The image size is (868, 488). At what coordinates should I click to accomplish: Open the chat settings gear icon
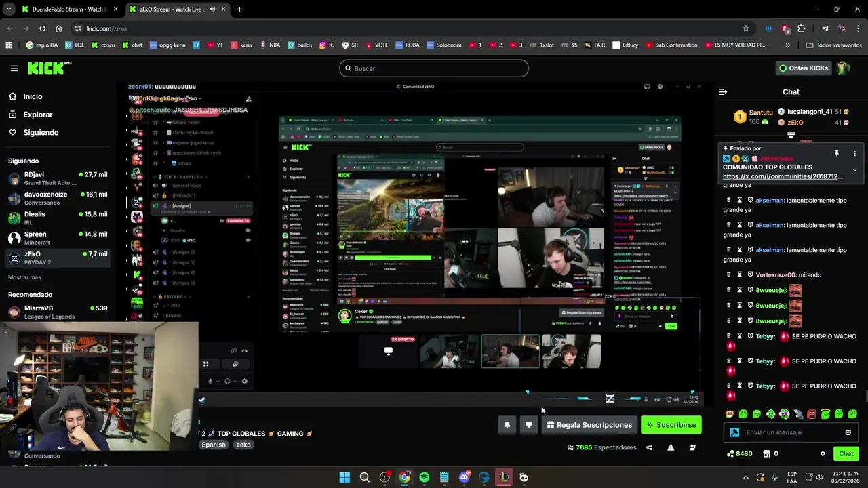(x=823, y=453)
